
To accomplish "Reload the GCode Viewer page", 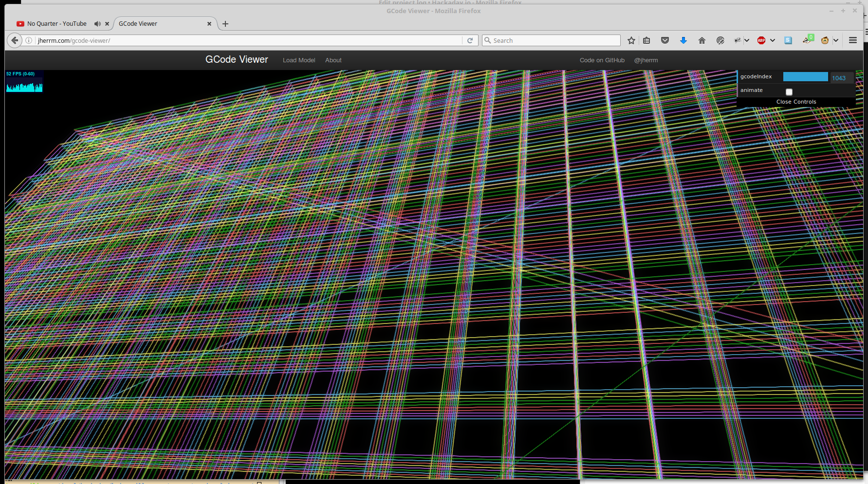I will (470, 40).
